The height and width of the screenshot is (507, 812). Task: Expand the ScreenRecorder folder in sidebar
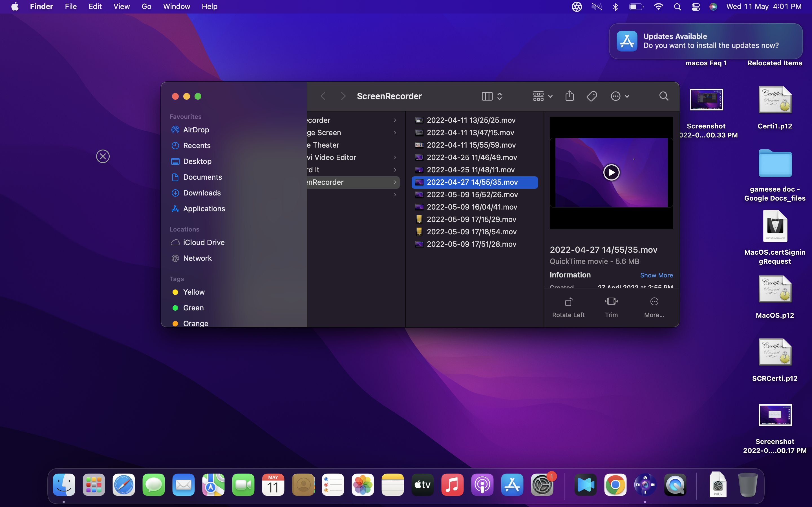(396, 182)
